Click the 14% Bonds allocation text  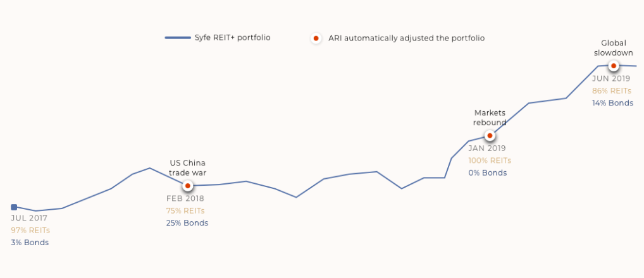click(612, 104)
